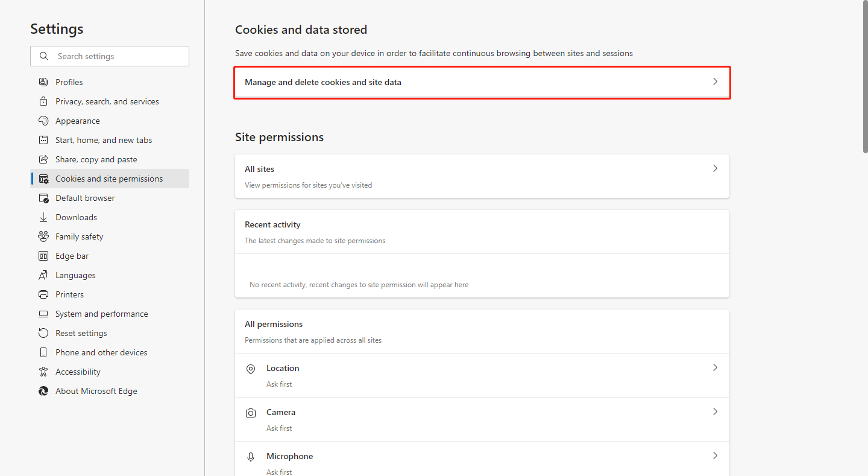
Task: Select the Privacy, search, and services icon
Action: (x=43, y=101)
